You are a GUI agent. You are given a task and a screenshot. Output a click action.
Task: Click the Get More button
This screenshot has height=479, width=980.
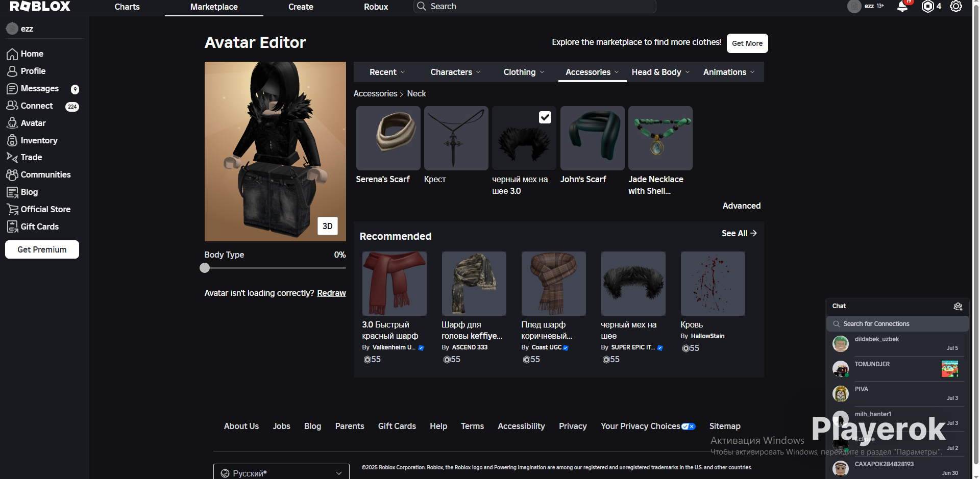pyautogui.click(x=747, y=43)
